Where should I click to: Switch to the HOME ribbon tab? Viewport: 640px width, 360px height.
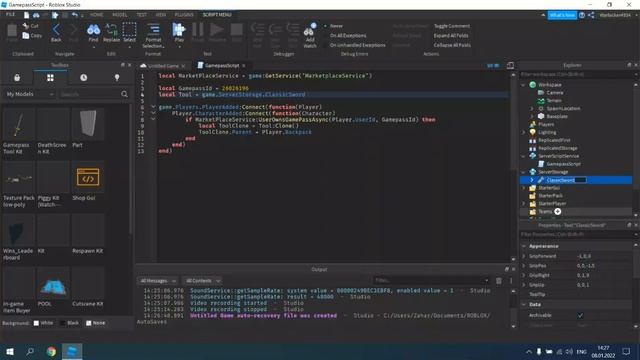point(96,15)
